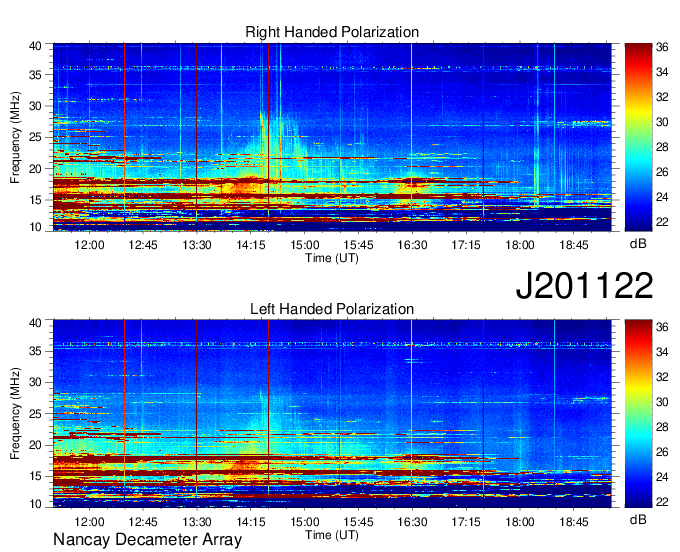Click the 30 MHz frequency tick of lower plot
The width and height of the screenshot is (680, 552).
pos(35,382)
